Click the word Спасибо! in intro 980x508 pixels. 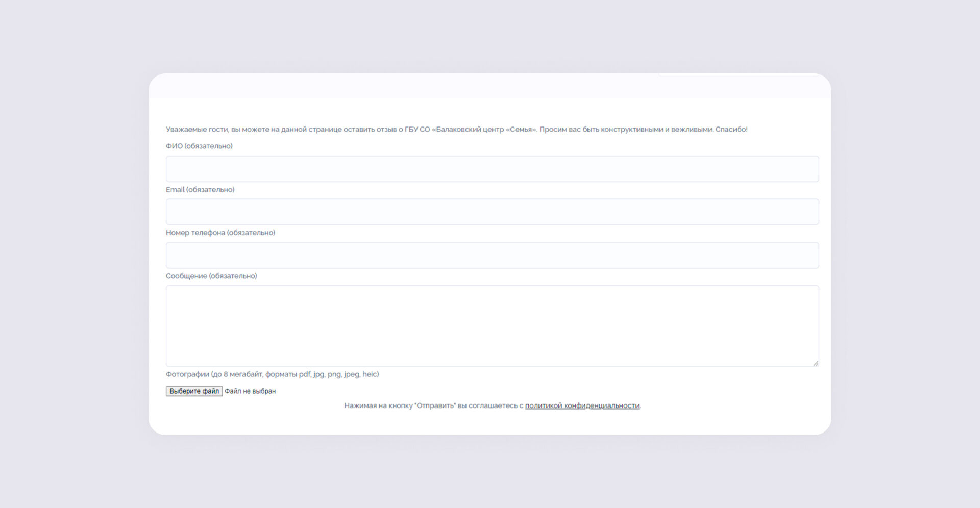pyautogui.click(x=731, y=130)
